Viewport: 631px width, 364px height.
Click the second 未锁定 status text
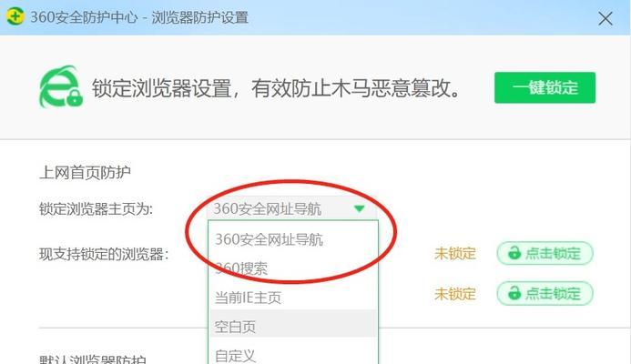pyautogui.click(x=455, y=294)
